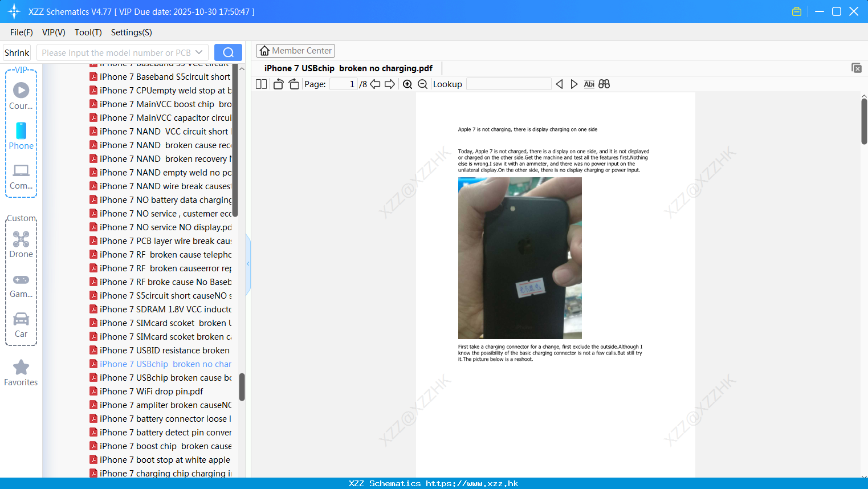This screenshot has width=868, height=489.
Task: Find previous lookup result triangle
Action: [559, 84]
